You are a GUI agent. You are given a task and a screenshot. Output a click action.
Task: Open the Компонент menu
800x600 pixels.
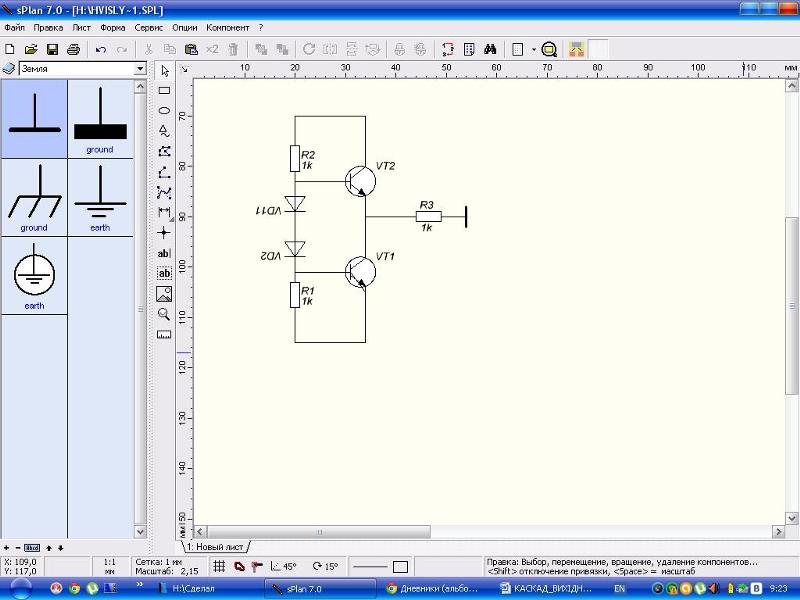click(228, 28)
